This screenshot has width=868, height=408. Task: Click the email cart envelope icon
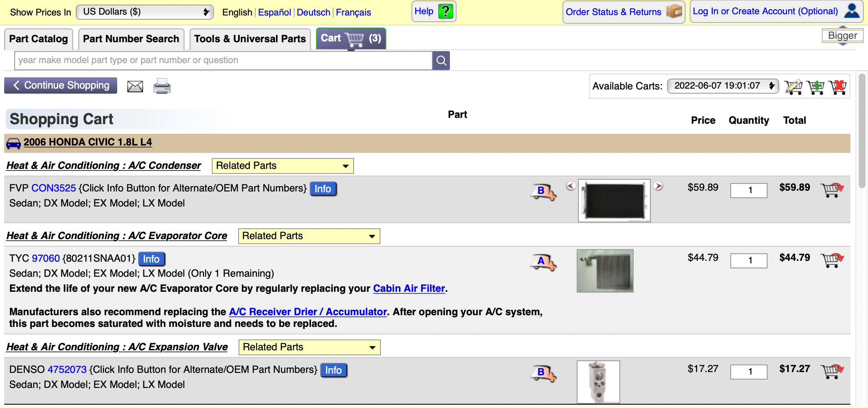(135, 87)
